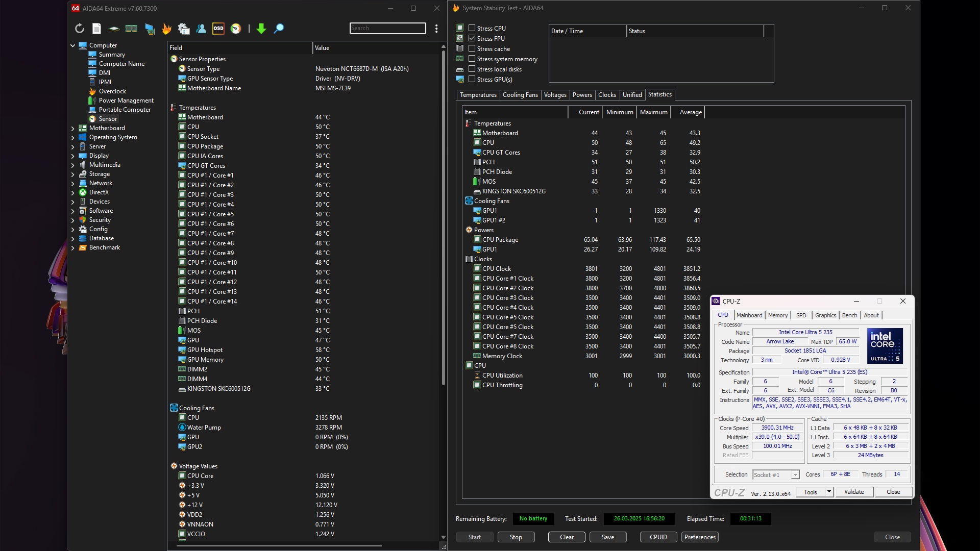Select Overclock in the tree
Viewport: 980px width, 551px height.
(x=112, y=91)
